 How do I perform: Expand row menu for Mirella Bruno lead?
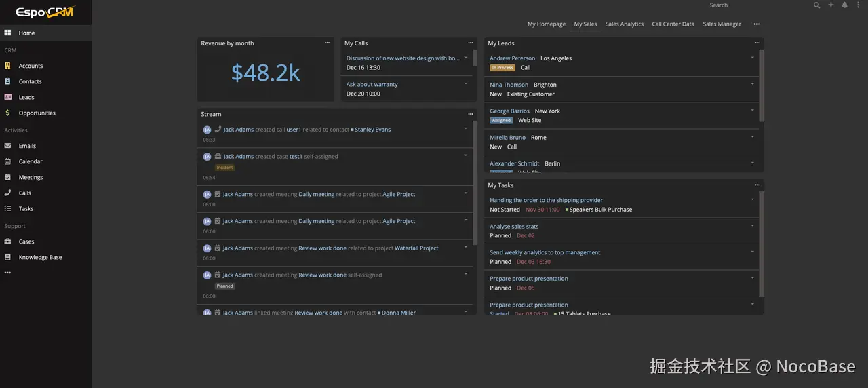753,136
